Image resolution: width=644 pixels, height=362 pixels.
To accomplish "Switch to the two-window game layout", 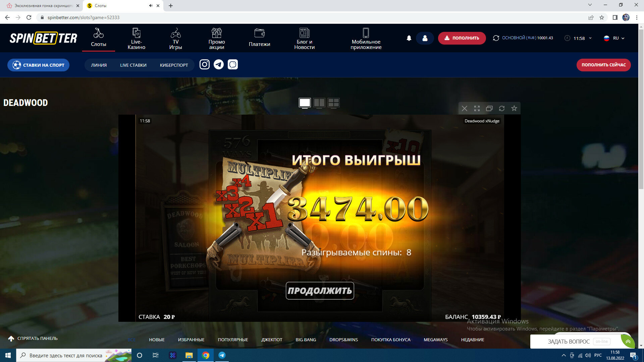I will click(319, 103).
